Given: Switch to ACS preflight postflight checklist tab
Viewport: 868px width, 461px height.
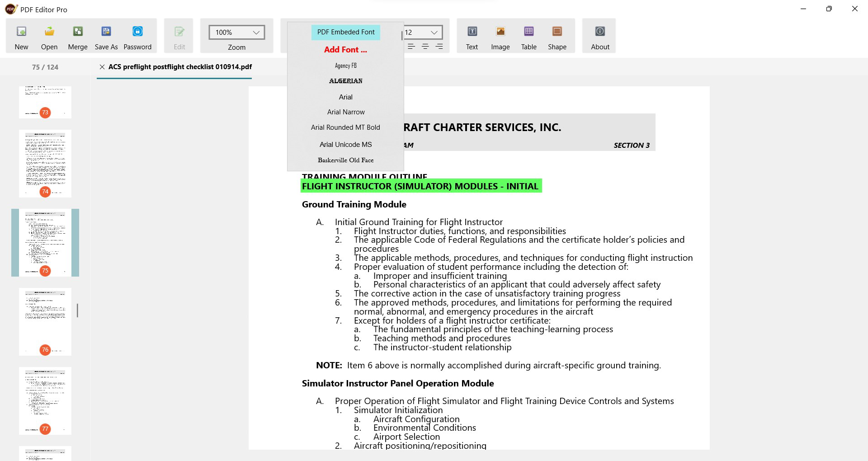Looking at the screenshot, I should click(x=180, y=67).
